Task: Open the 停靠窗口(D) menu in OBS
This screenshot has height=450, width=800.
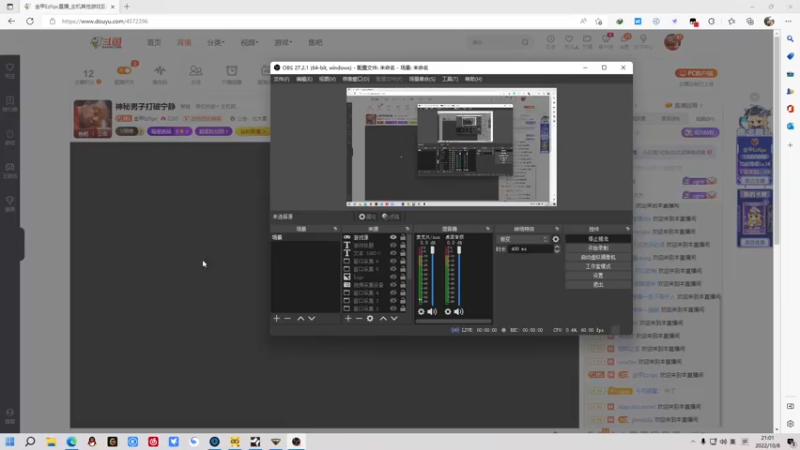Action: pyautogui.click(x=356, y=79)
